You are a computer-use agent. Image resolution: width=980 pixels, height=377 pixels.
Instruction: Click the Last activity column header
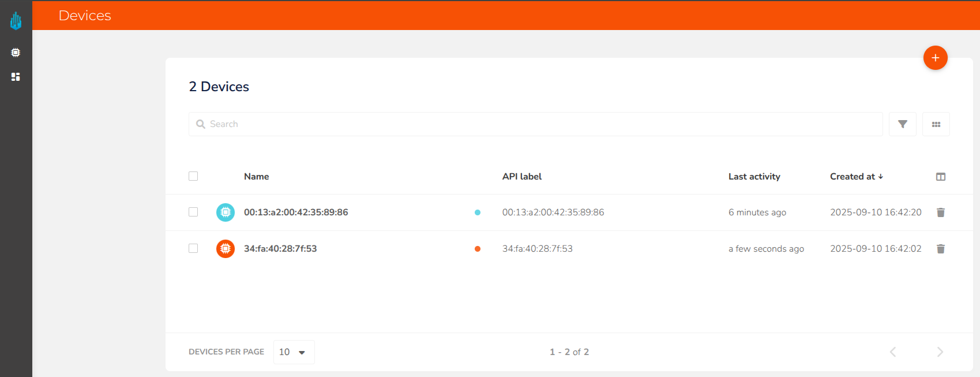[x=754, y=177]
